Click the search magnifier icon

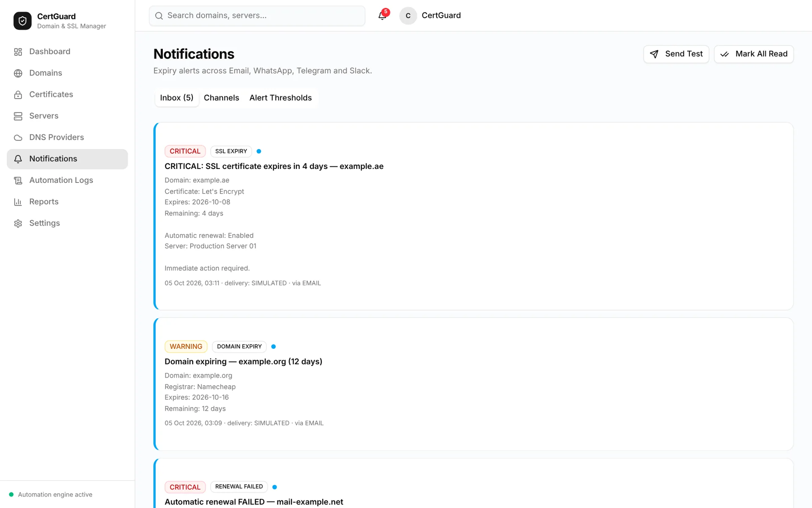point(159,16)
